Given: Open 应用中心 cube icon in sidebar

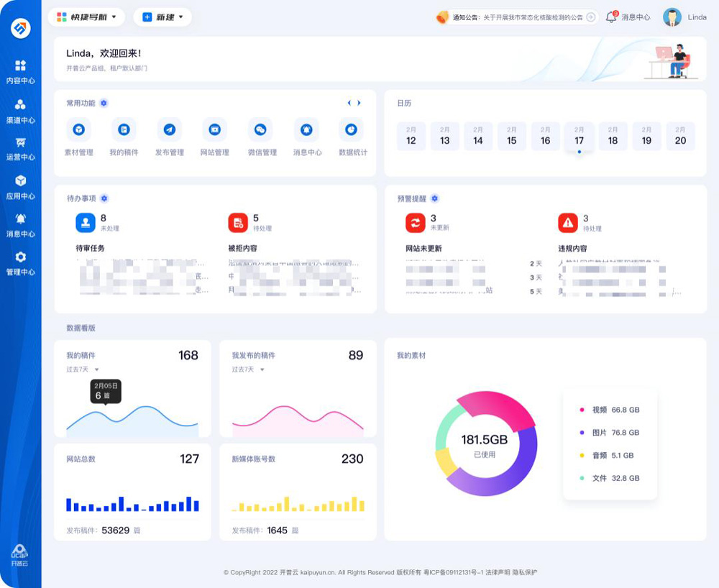Looking at the screenshot, I should pyautogui.click(x=20, y=181).
